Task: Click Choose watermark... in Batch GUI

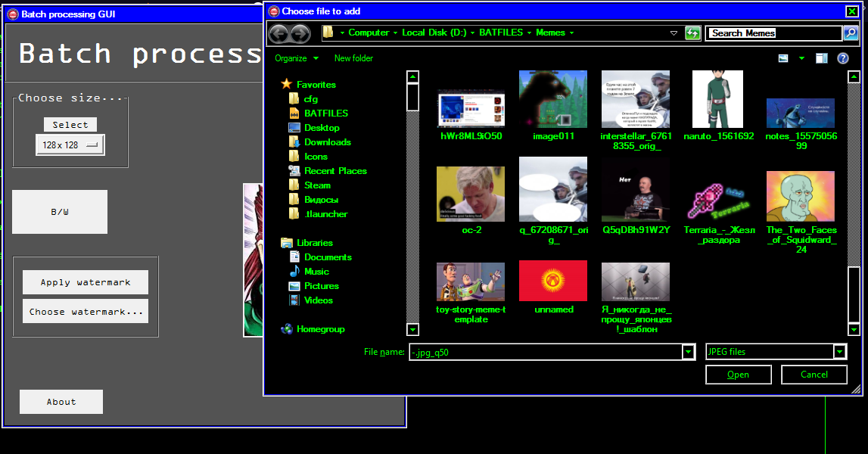Action: pos(86,312)
